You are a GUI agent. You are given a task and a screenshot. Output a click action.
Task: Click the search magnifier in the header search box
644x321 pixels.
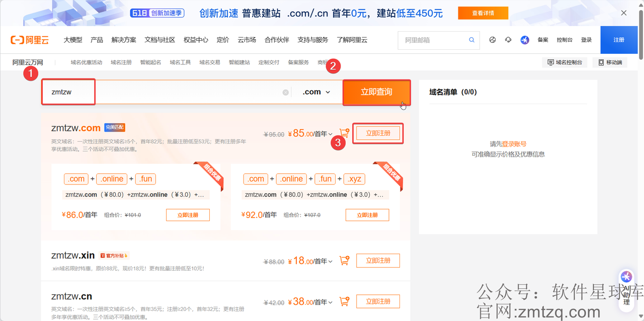click(472, 40)
